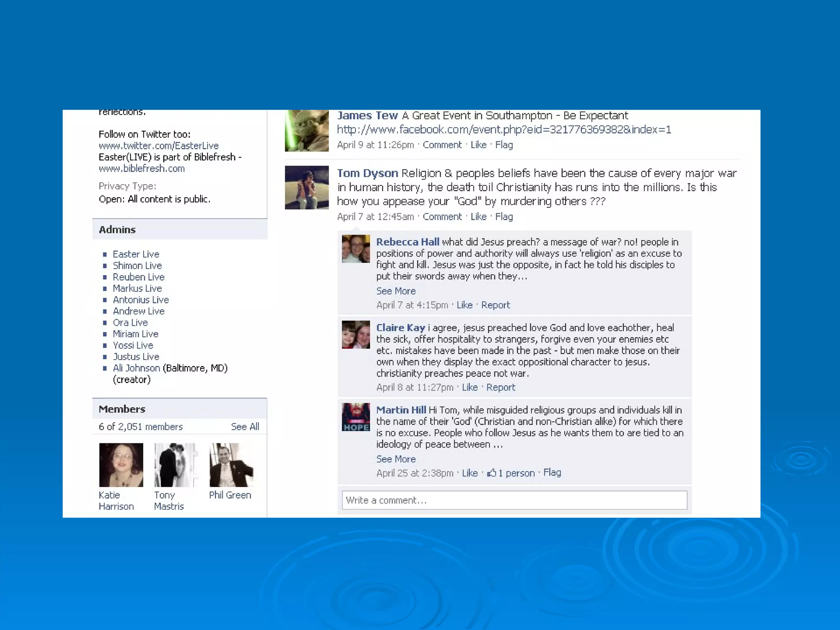The width and height of the screenshot is (840, 630).
Task: Open the www.biblefresh.com link
Action: click(x=142, y=169)
